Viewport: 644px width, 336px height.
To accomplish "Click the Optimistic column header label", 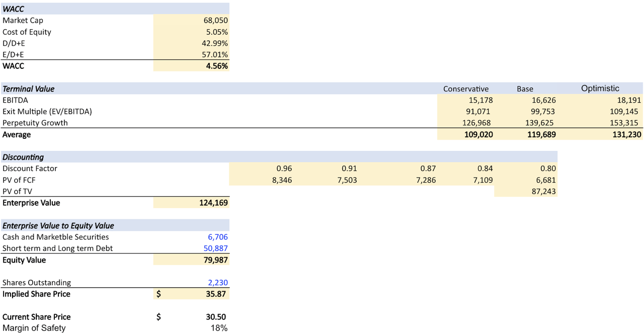I will tap(600, 88).
